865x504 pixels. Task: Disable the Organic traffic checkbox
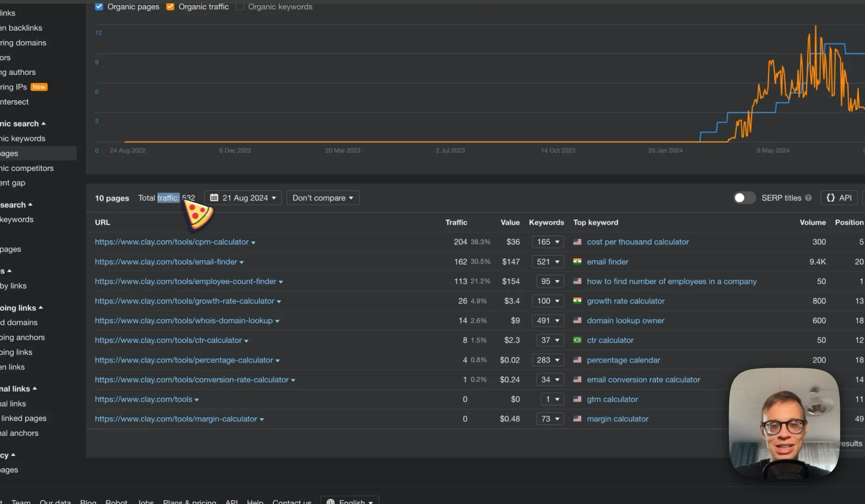click(170, 7)
